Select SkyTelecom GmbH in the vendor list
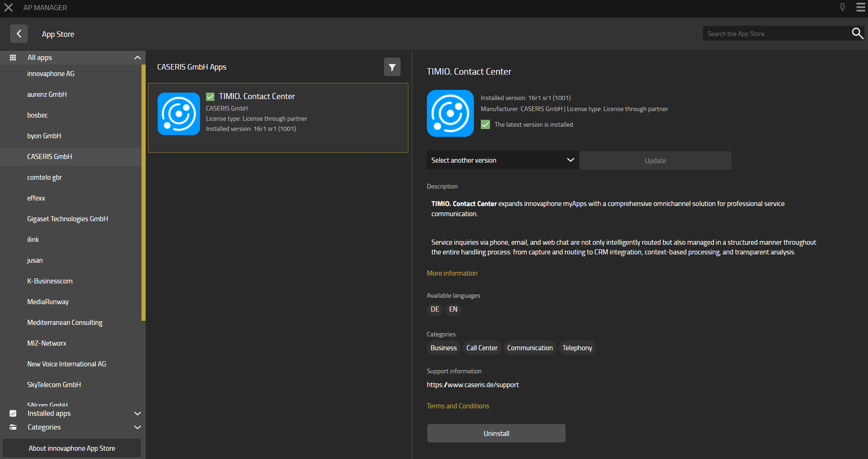This screenshot has height=459, width=868. (x=71, y=385)
